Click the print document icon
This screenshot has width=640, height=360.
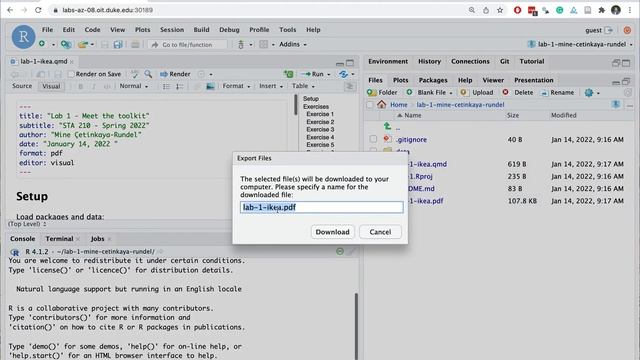[135, 44]
